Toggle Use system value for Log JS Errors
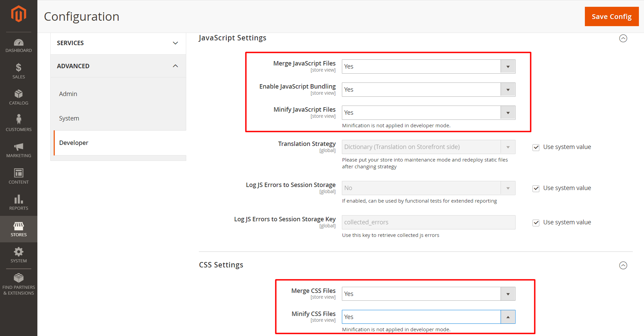 coord(536,188)
